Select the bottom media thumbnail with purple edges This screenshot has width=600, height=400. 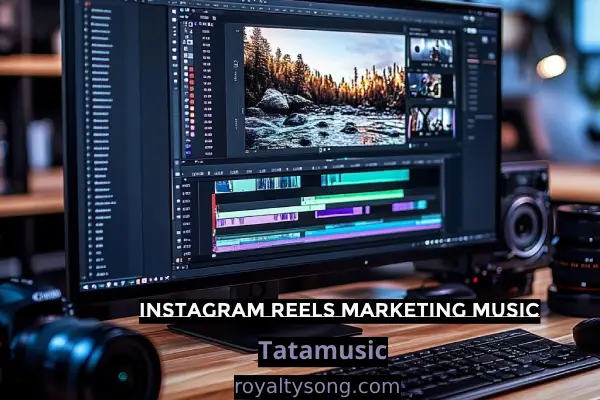point(432,122)
